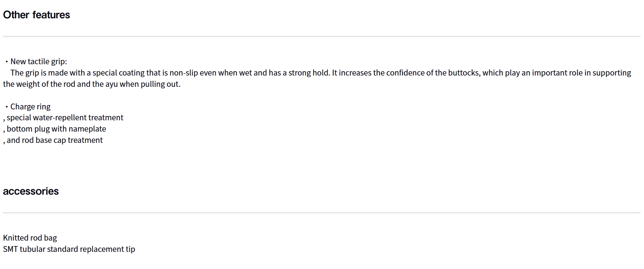The width and height of the screenshot is (644, 269).
Task: Click the "Other features" heading
Action: click(36, 15)
